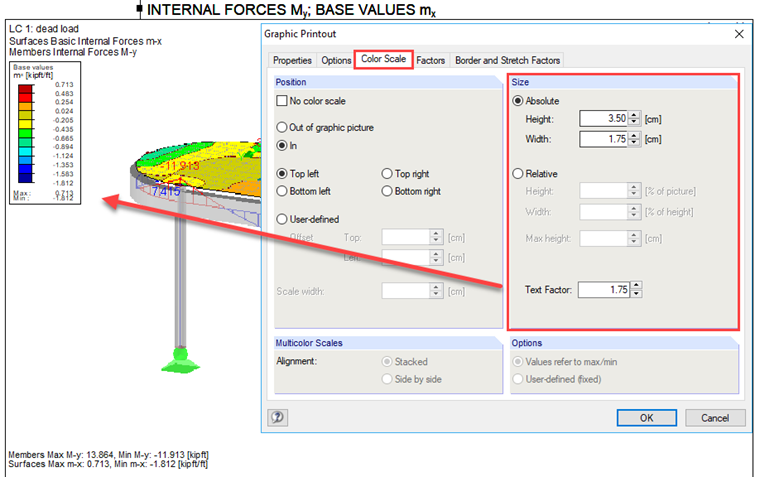This screenshot has width=760, height=477.
Task: Close the Graphic Printout dialog
Action: click(x=739, y=34)
